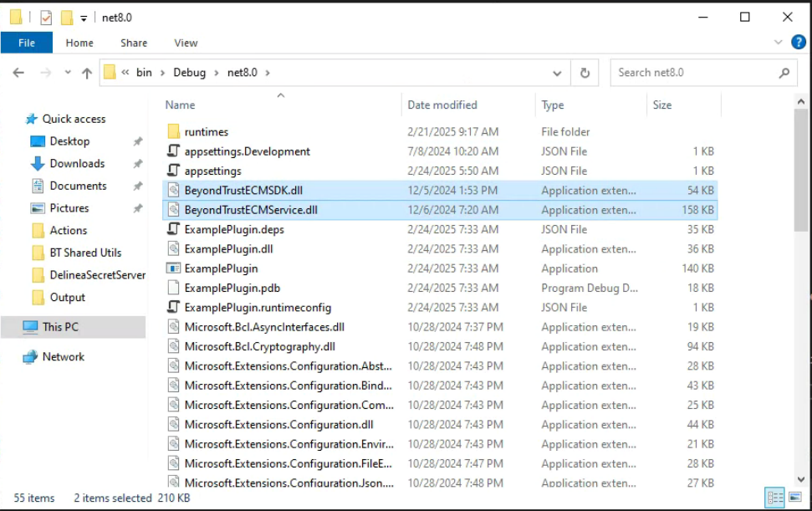Screen dimensions: 812x511
Task: Click the pin icon next to Pictures
Action: coord(138,208)
